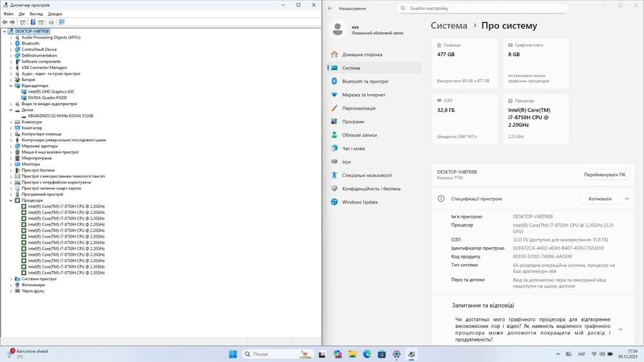Image resolution: width=644 pixels, height=362 pixels.
Task: Open Спеціальні можливості in Settings sidebar
Action: (x=375, y=175)
